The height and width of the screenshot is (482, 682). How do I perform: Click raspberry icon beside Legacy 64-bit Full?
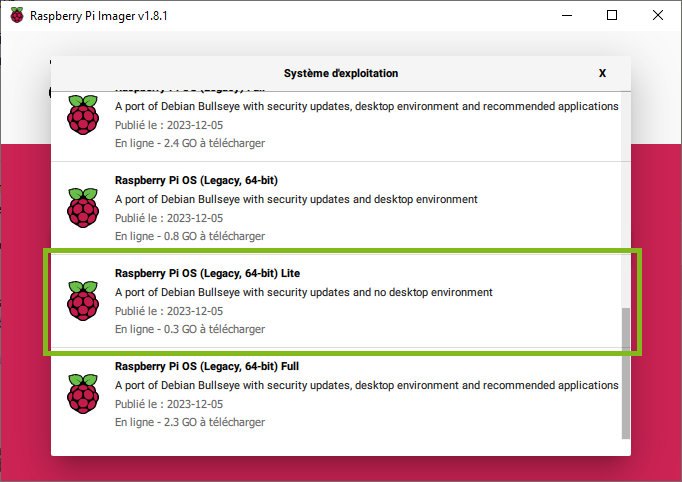click(x=83, y=394)
